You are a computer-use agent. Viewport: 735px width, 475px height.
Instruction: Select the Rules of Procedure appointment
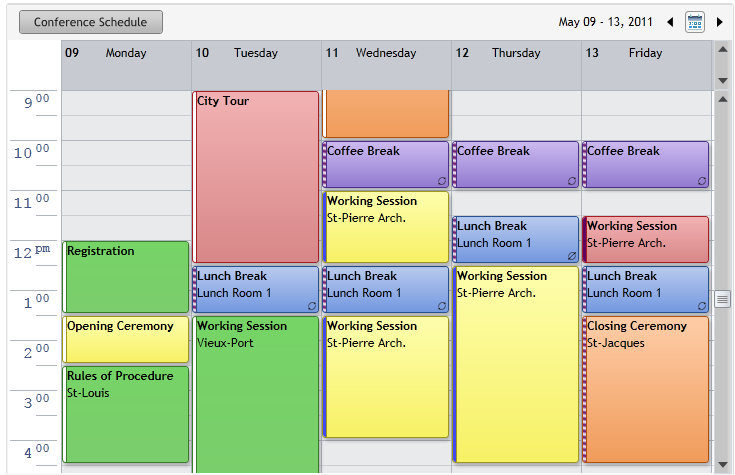(x=126, y=415)
